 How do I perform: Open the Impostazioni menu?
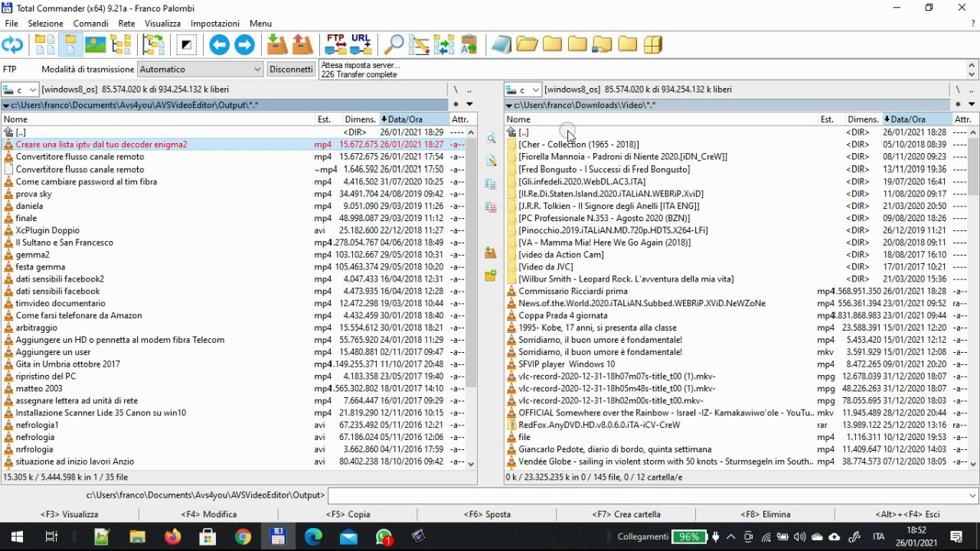pos(215,24)
